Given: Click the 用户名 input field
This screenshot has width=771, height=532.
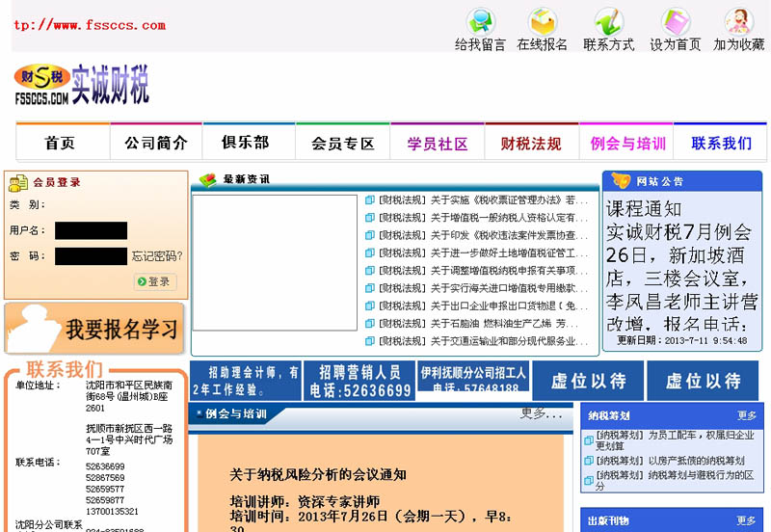Looking at the screenshot, I should tap(91, 230).
